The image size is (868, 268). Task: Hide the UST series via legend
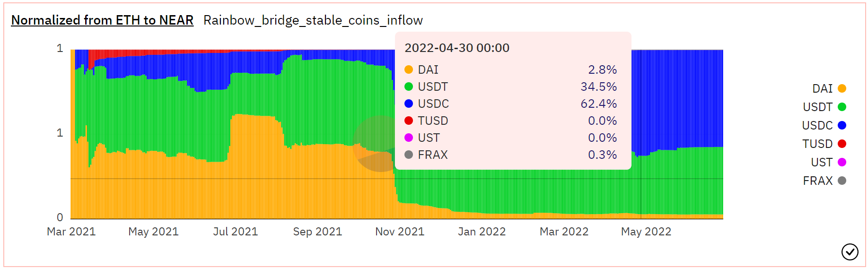click(821, 163)
